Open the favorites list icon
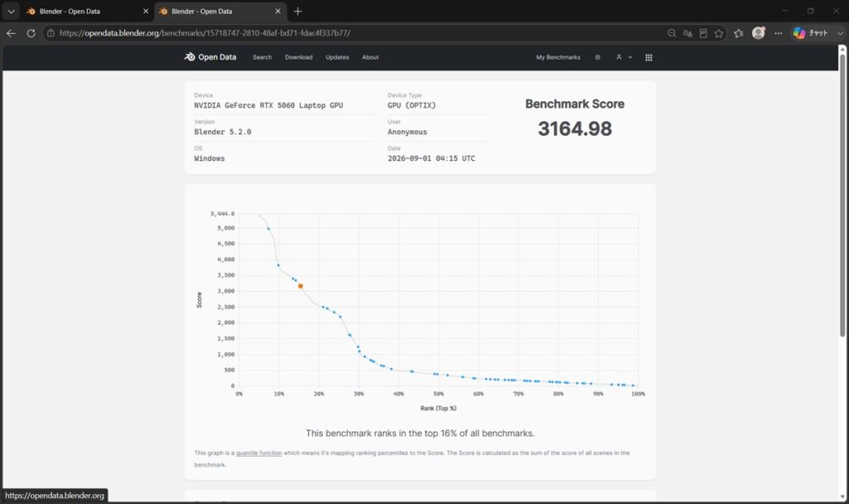 739,33
